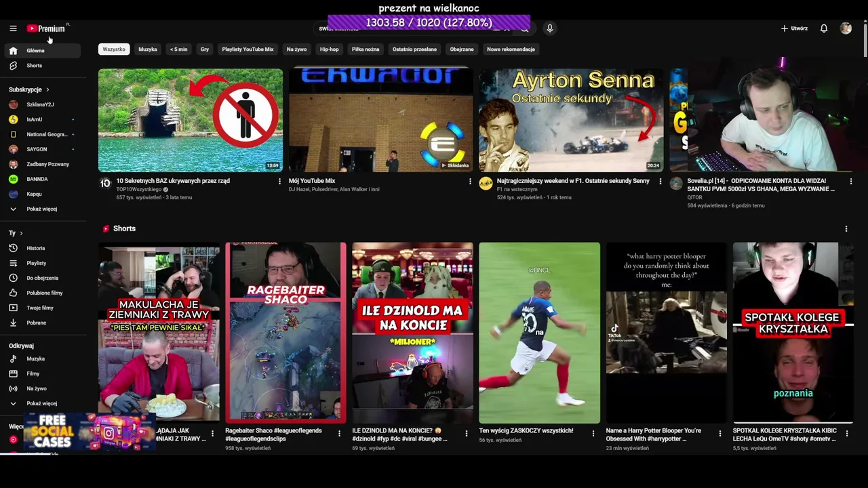Select the Ostatnio przesłane chip
Viewport: 868px width, 488px height.
(414, 49)
